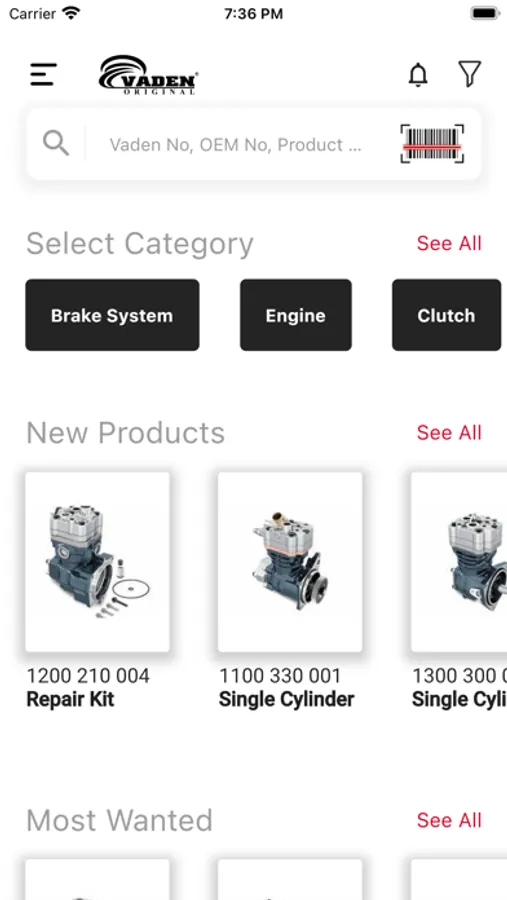Open the 1300 300 compressor thumbnail
The height and width of the screenshot is (900, 507).
tap(459, 562)
